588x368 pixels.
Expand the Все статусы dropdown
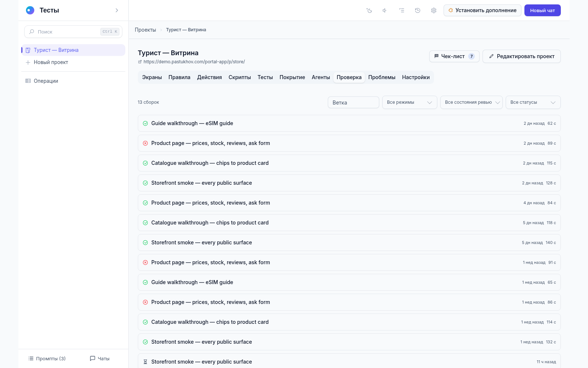[533, 102]
